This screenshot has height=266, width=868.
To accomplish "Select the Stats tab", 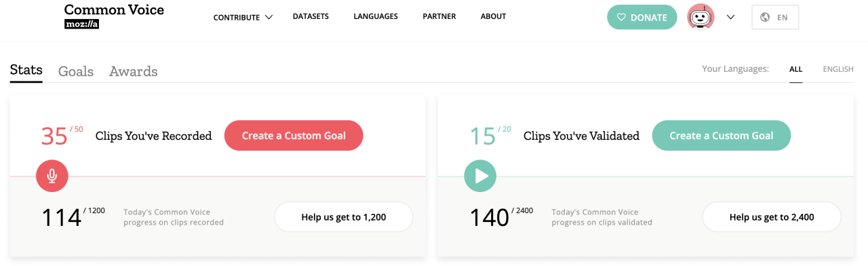I will pos(26,70).
